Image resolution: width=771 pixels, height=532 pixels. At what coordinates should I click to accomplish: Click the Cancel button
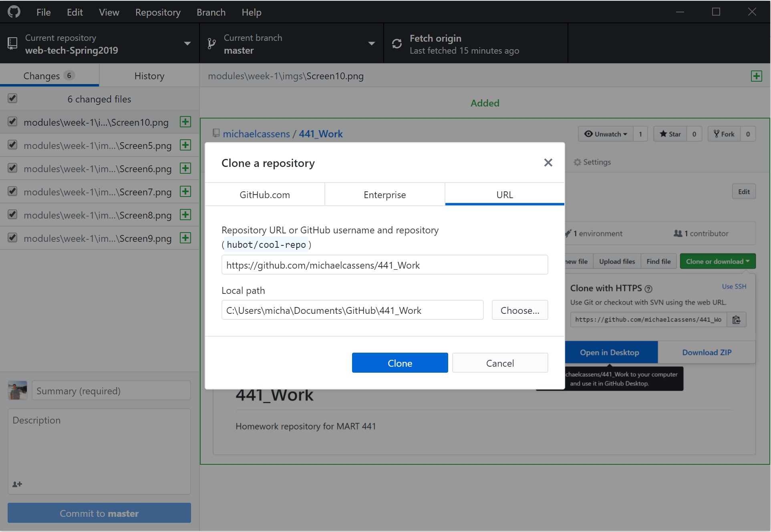[500, 363]
